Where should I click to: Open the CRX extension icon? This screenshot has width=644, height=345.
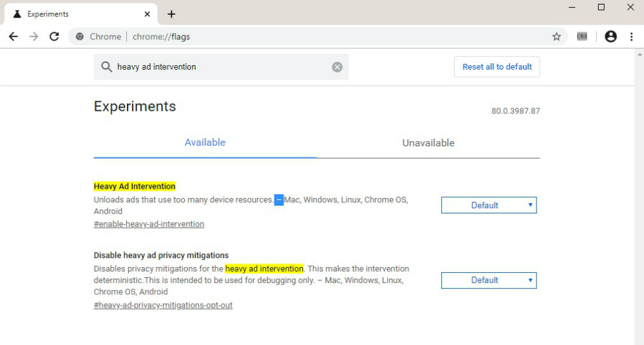[x=582, y=37]
